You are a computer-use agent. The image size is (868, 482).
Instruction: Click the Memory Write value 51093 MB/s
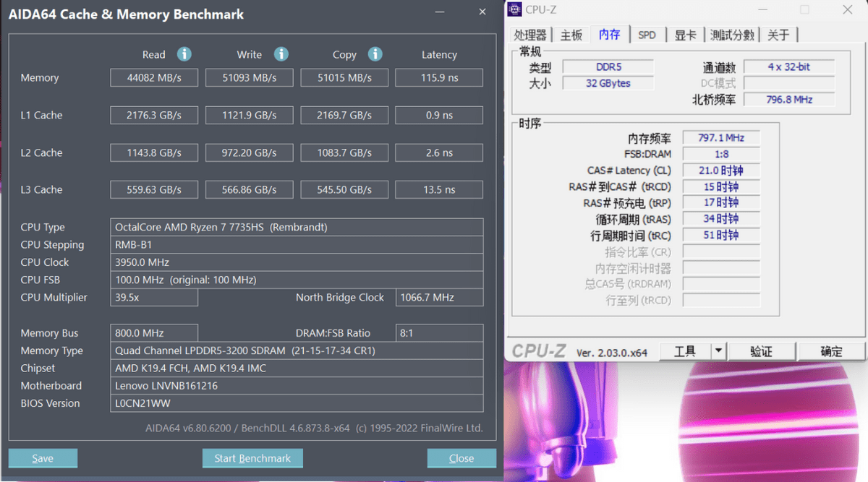tap(250, 78)
